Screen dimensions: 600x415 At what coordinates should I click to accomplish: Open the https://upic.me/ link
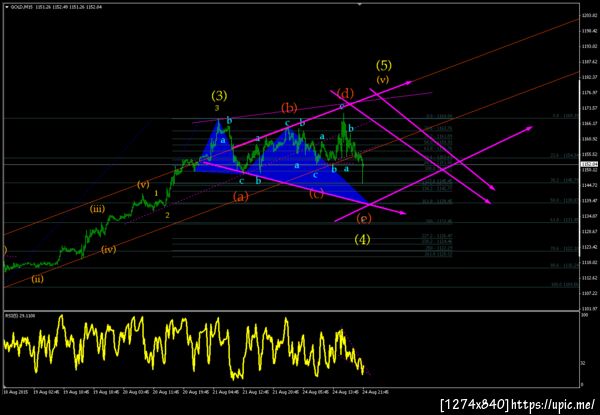coord(553,404)
